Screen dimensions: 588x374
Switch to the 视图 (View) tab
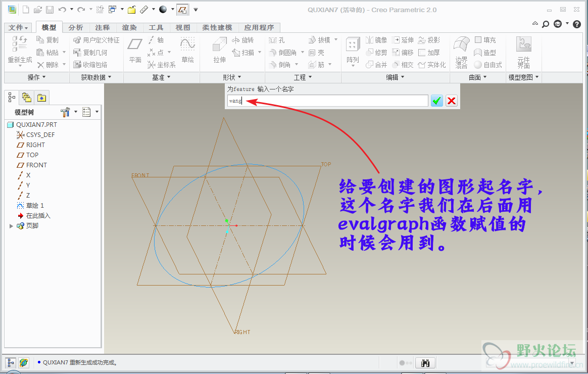pos(183,27)
